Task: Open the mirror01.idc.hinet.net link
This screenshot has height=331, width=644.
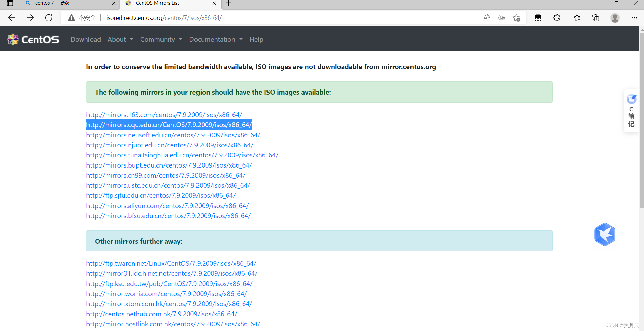Action: [x=172, y=273]
